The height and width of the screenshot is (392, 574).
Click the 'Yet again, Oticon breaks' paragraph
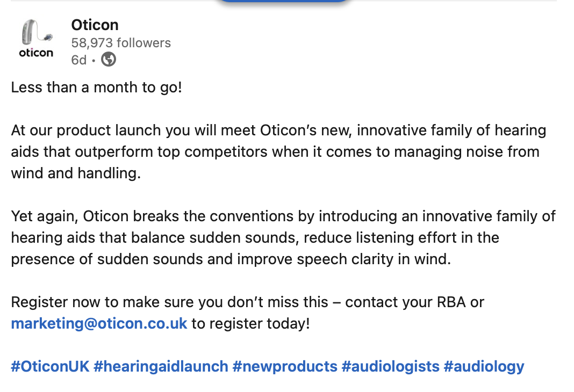pos(283,238)
